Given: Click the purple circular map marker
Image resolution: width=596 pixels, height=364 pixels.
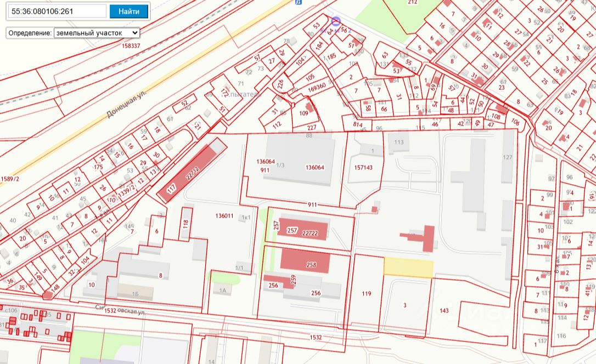Looking at the screenshot, I should [x=336, y=22].
